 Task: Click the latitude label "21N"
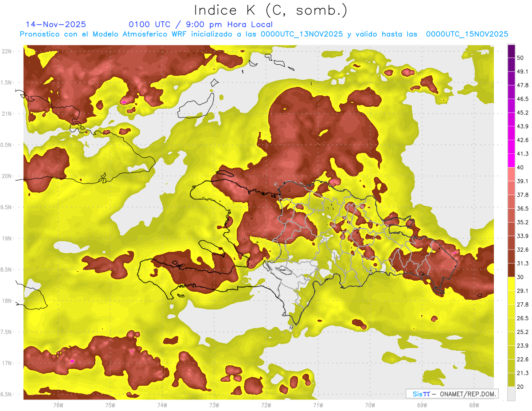pos(7,114)
